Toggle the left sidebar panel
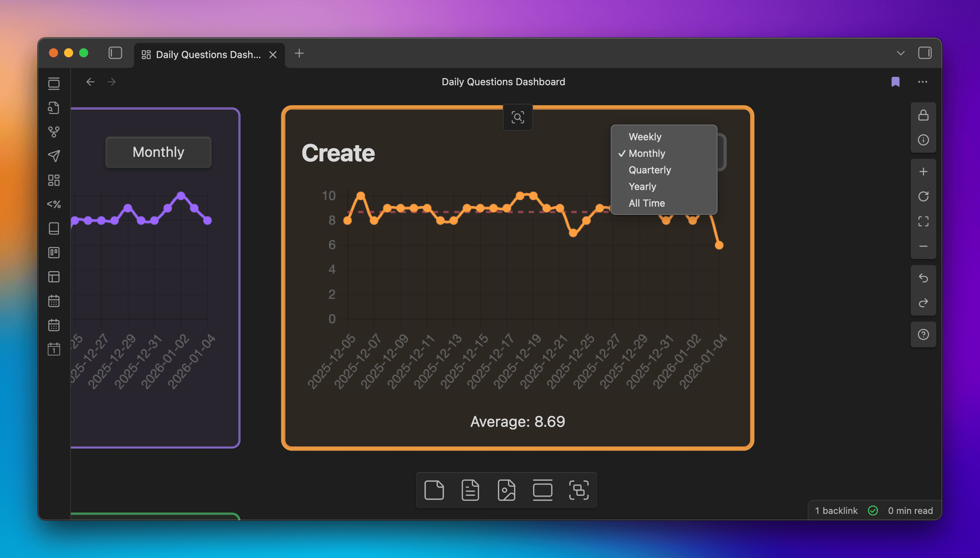980x558 pixels. [x=115, y=53]
